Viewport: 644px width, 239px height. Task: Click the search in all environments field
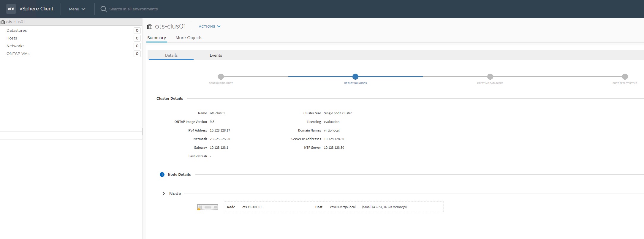click(133, 9)
